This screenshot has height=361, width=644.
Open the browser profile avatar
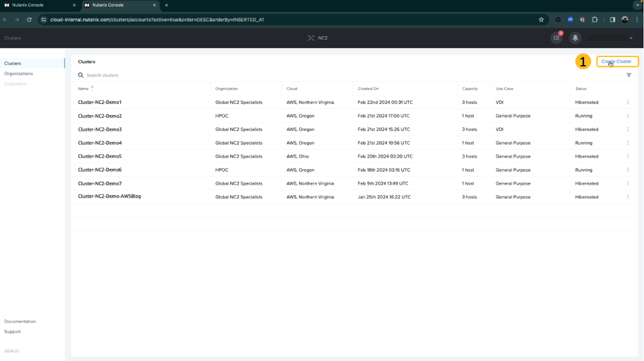(625, 20)
